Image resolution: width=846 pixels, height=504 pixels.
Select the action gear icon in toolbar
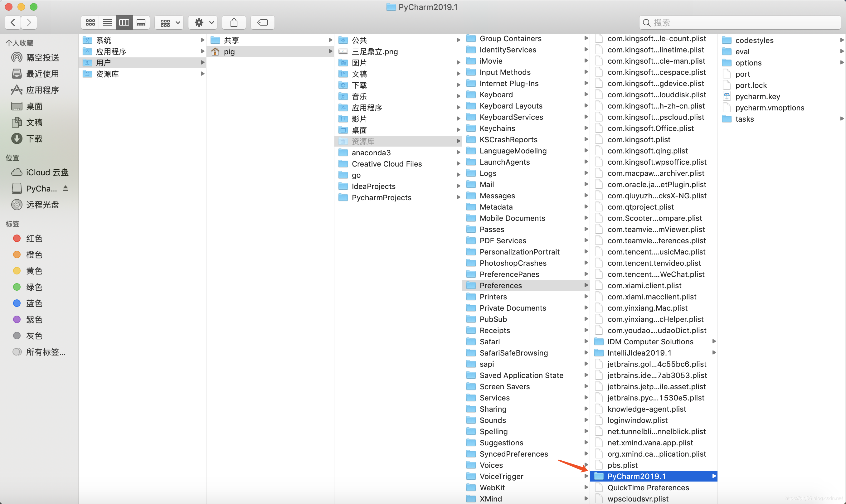click(x=199, y=22)
